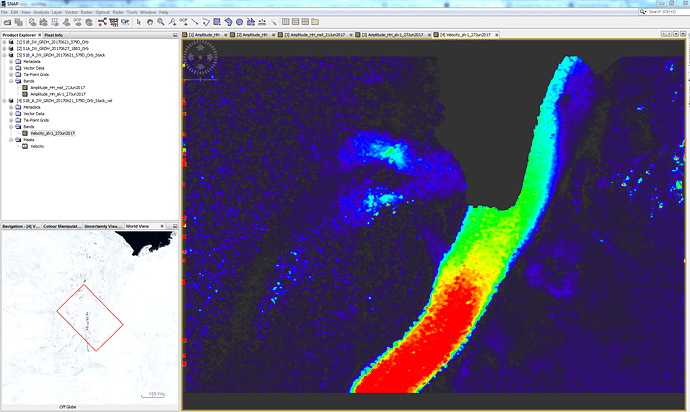Collapse Bands folder under product [3]

[x=11, y=81]
